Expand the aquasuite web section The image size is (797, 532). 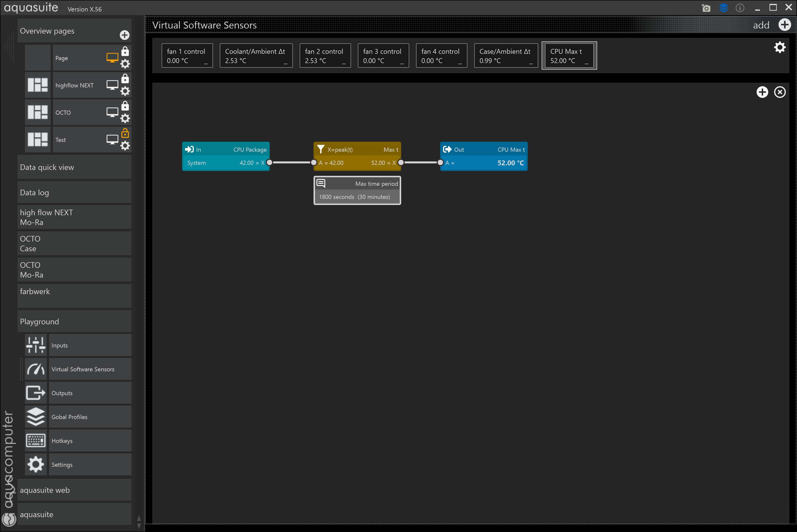pos(74,490)
